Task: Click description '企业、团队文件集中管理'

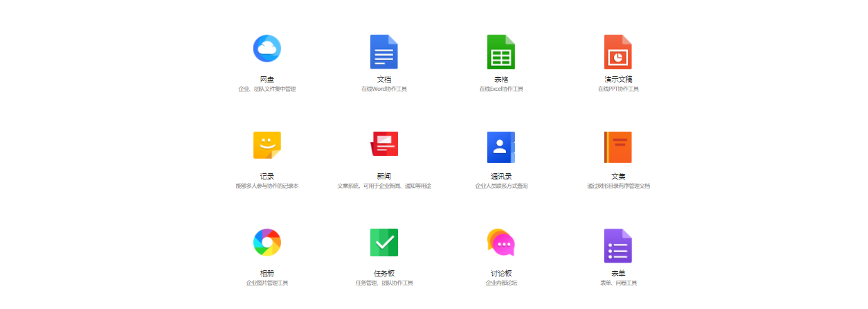Action: click(267, 89)
